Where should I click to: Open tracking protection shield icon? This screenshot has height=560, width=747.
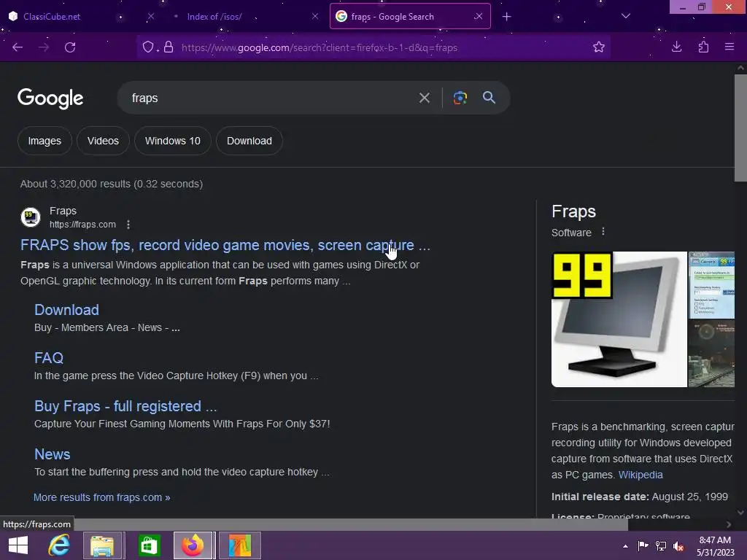[148, 47]
